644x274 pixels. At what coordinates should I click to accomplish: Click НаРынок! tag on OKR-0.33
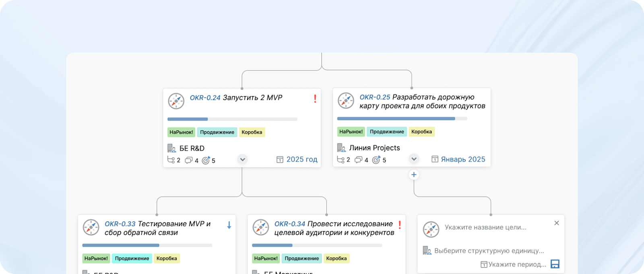[x=96, y=258]
